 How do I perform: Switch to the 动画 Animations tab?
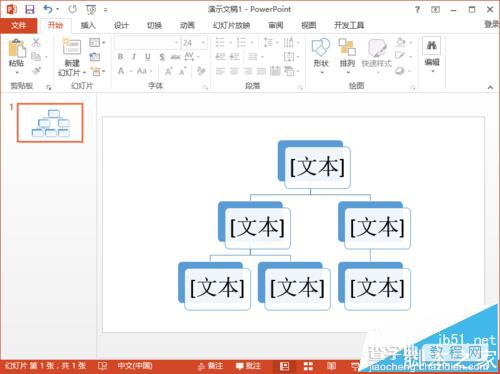pyautogui.click(x=187, y=25)
